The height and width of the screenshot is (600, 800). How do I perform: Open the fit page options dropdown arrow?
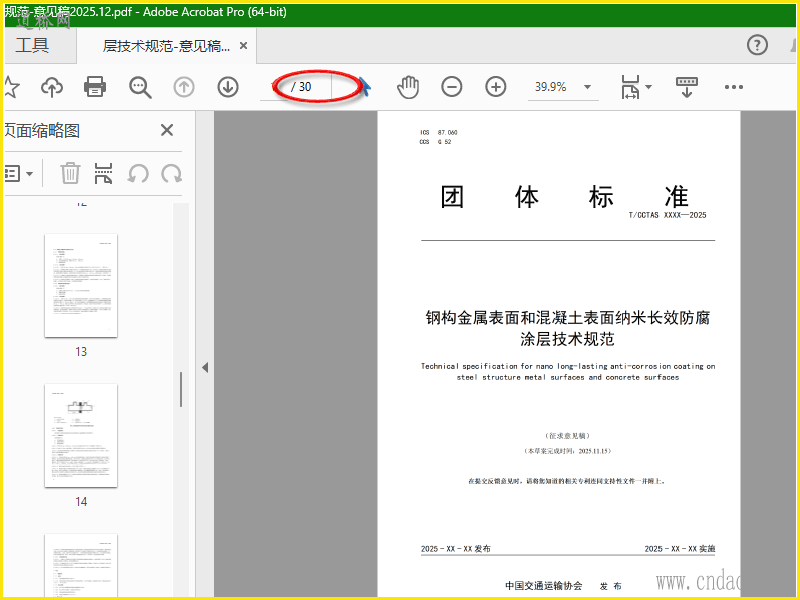click(648, 87)
